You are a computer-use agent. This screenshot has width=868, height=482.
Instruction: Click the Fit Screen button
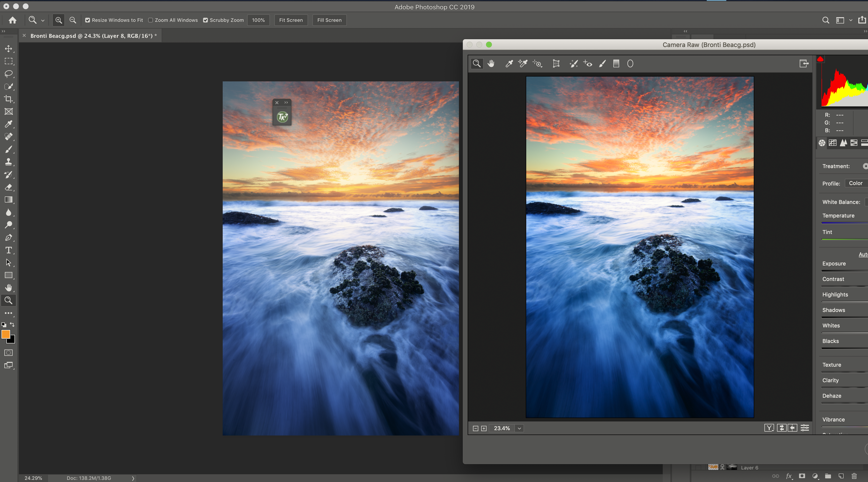pos(291,20)
